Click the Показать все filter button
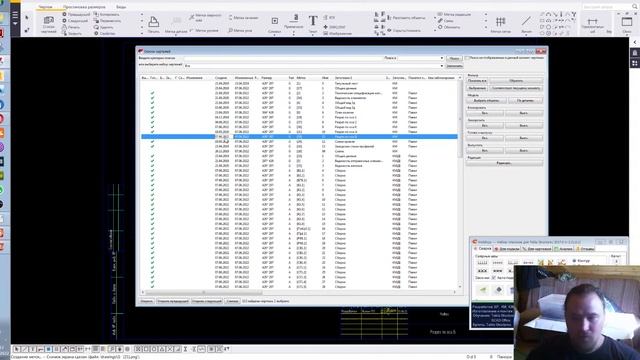This screenshot has width=640, height=360. pos(477,81)
